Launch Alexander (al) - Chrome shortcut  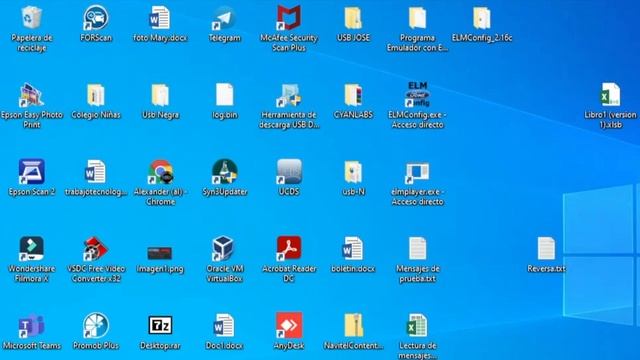click(160, 172)
